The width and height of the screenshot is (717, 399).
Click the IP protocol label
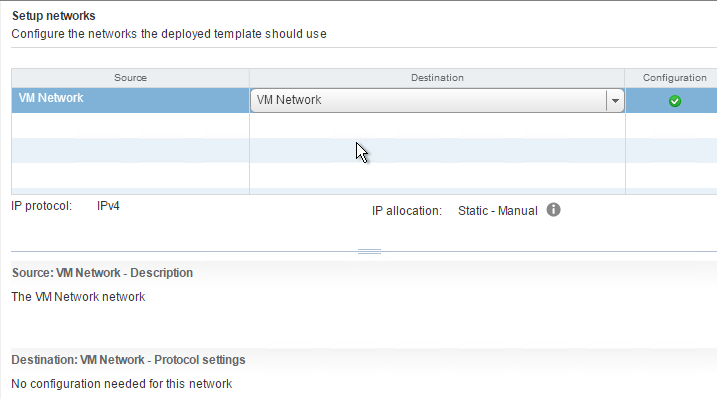click(42, 206)
